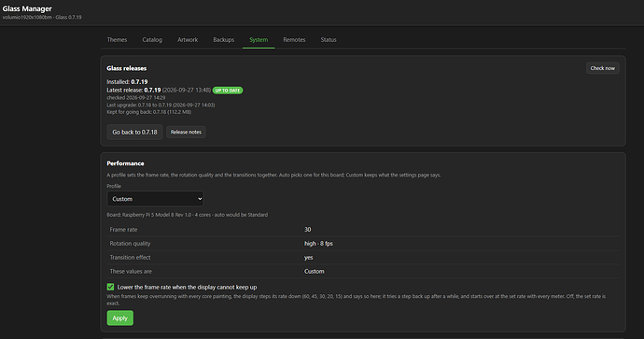Click the Profile field label
The image size is (644, 339).
114,186
